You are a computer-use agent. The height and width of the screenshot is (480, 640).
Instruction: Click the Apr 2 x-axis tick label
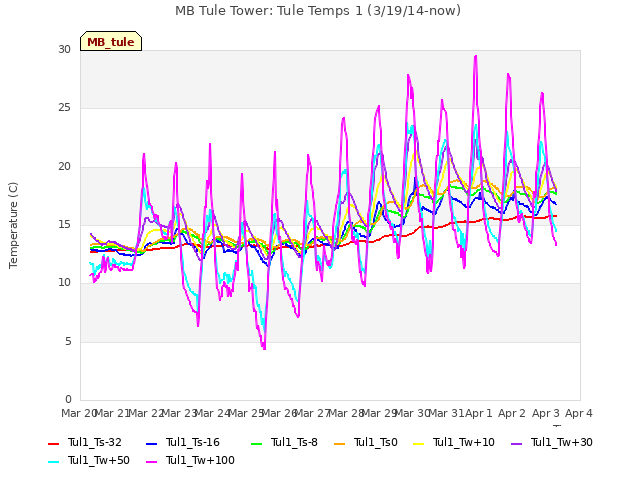512,413
